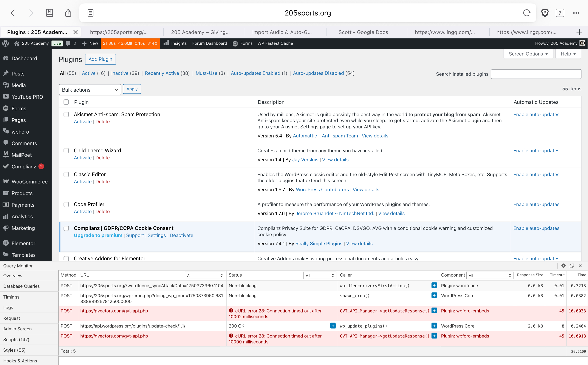Click Upgrade to premium for Complianz

coord(98,235)
